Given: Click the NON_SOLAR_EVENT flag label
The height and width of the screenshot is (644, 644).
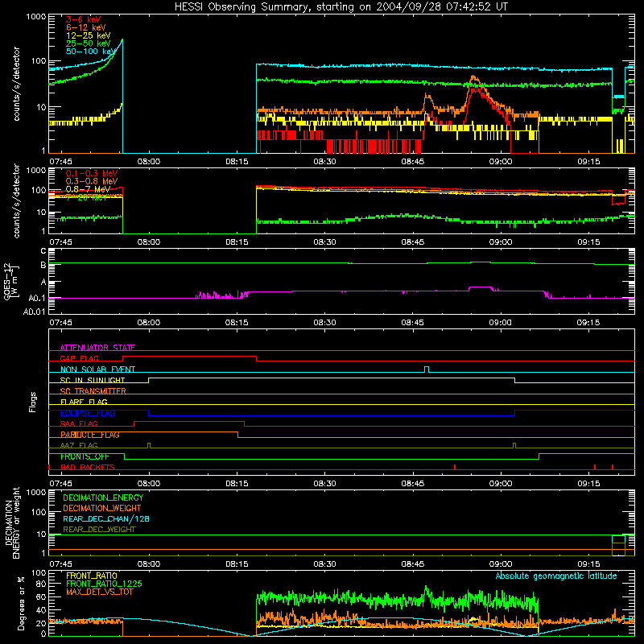Looking at the screenshot, I should (x=97, y=369).
